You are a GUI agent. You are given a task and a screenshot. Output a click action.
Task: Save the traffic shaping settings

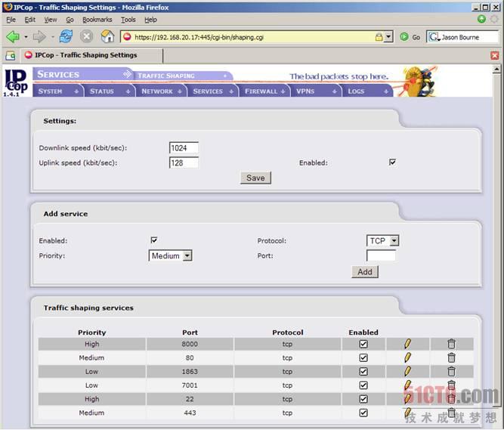coord(255,178)
